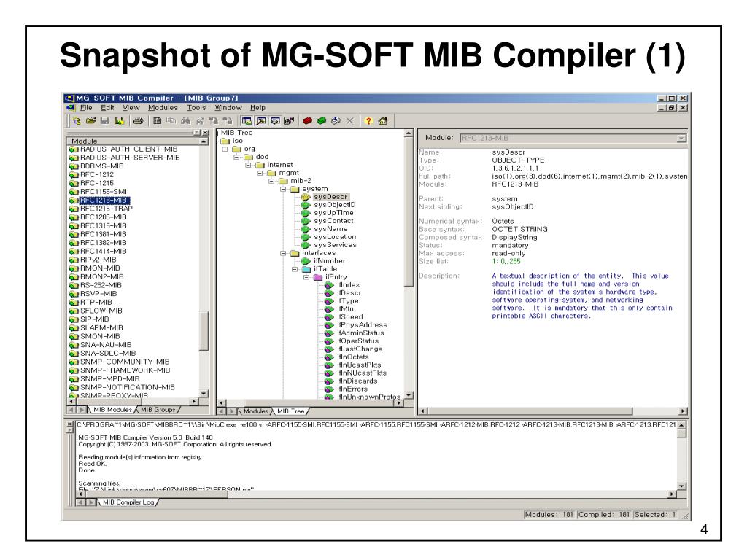Open the File menu
This screenshot has height=560, width=747.
coord(86,108)
